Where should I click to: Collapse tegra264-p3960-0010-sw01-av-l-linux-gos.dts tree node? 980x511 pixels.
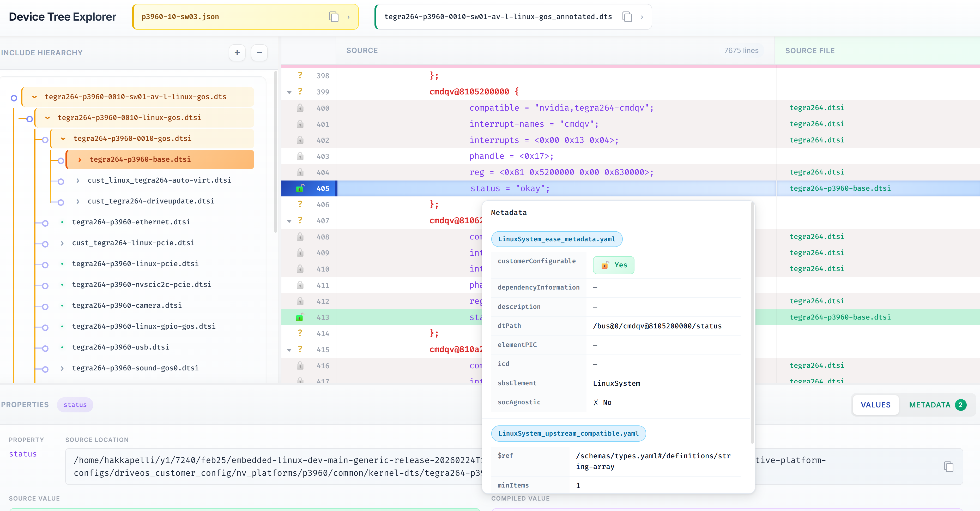(x=35, y=97)
